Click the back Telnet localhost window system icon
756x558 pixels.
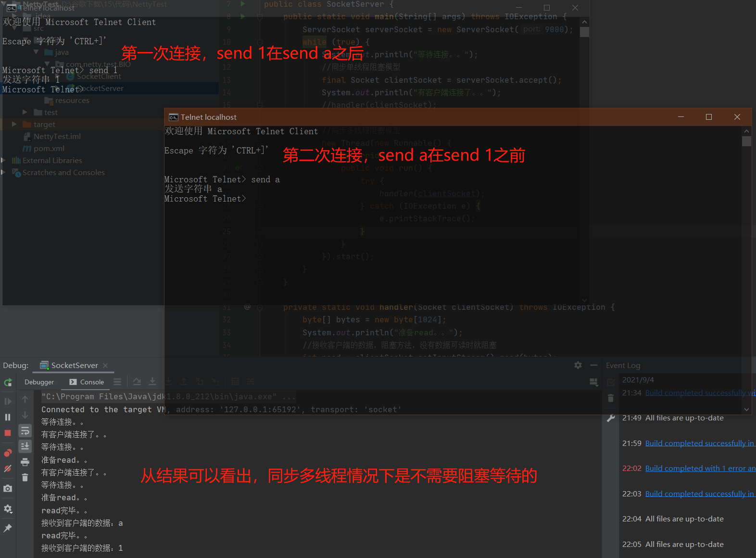(11, 8)
